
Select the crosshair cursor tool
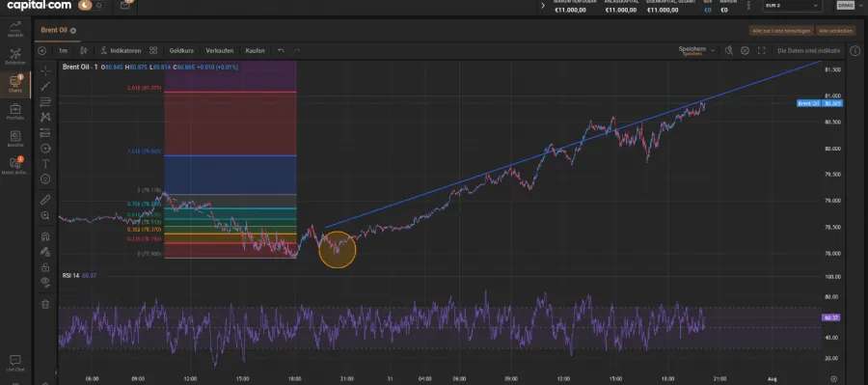click(x=45, y=70)
